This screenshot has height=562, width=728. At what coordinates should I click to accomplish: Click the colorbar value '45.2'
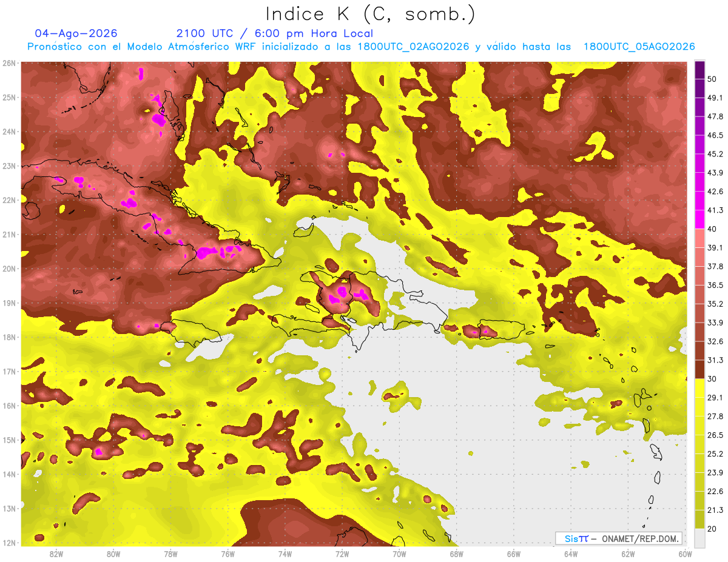[x=715, y=154]
